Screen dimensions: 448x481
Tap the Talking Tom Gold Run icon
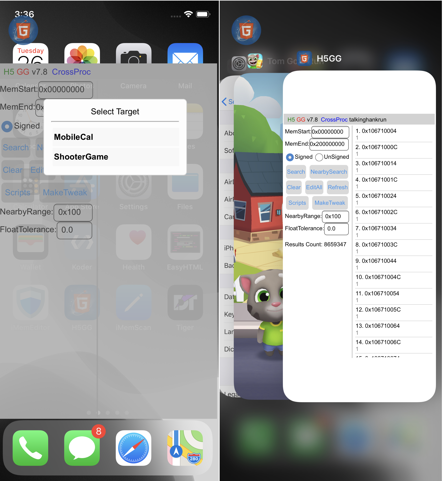[255, 61]
